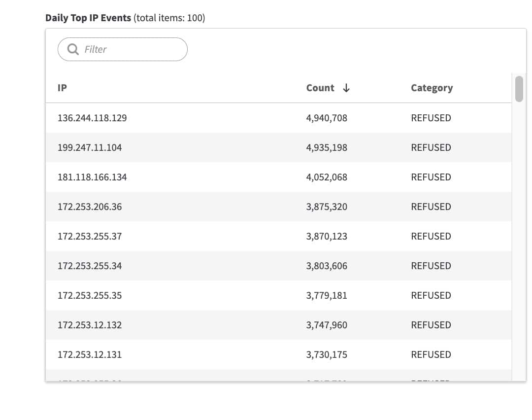The image size is (532, 420).
Task: Sort table by Category column header
Action: pyautogui.click(x=432, y=88)
